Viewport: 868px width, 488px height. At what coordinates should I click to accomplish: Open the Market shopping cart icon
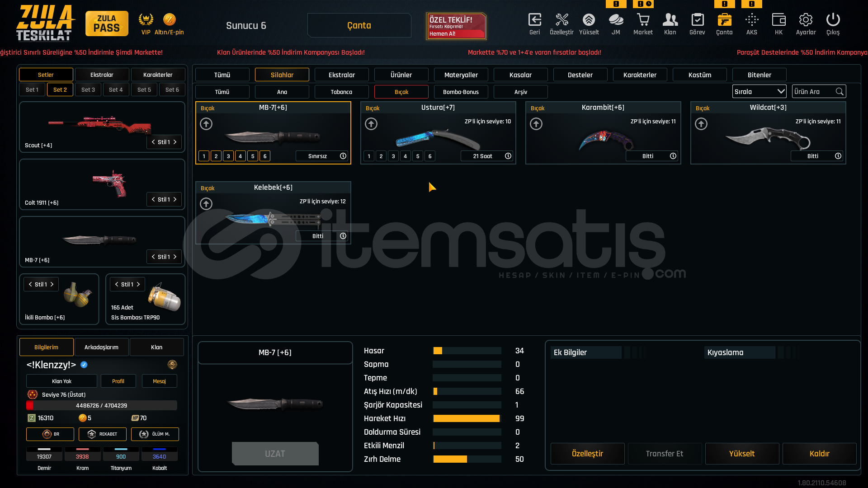[x=643, y=20]
